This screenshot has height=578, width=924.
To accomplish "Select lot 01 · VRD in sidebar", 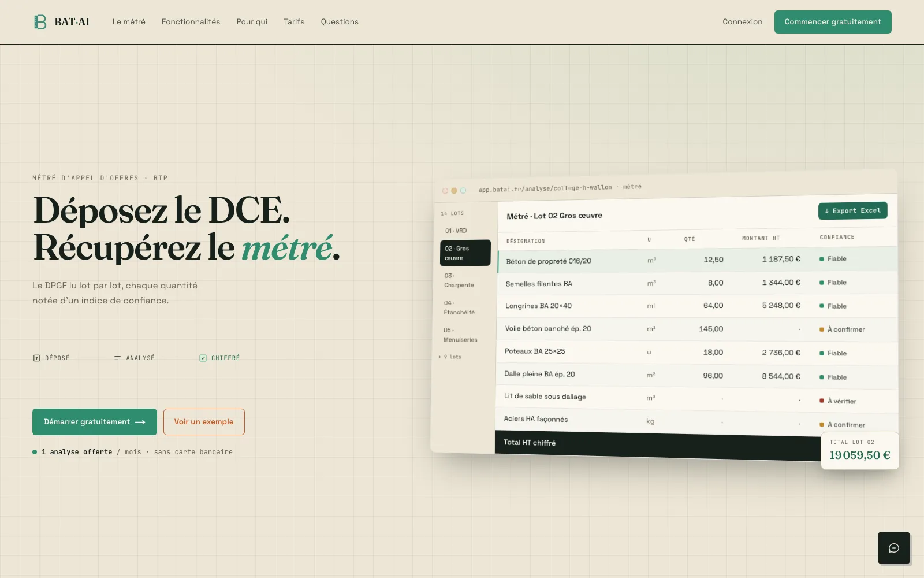I will 456,231.
